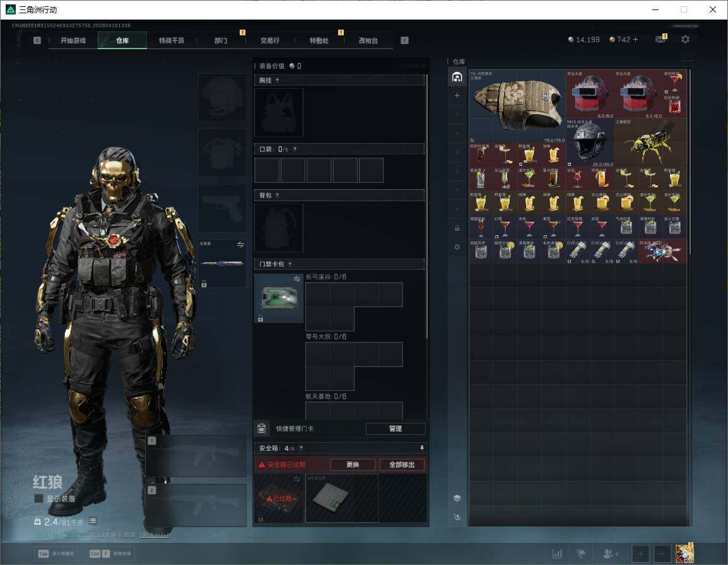The height and width of the screenshot is (565, 728).
Task: Open the main stash page icon
Action: (x=457, y=77)
